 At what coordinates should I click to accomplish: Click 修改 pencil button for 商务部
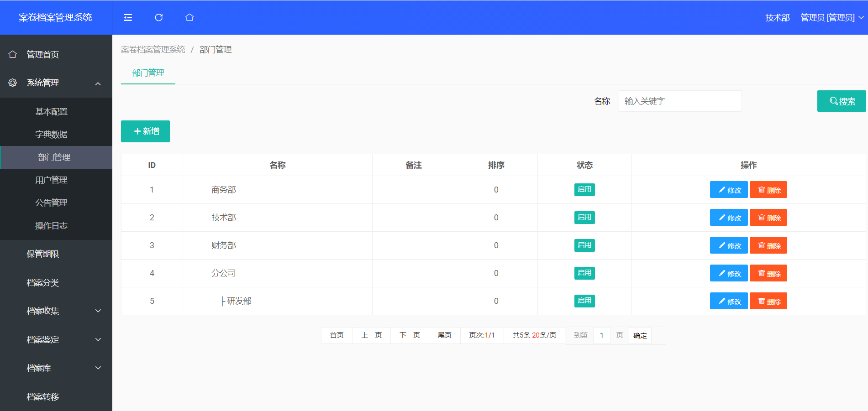pos(729,190)
